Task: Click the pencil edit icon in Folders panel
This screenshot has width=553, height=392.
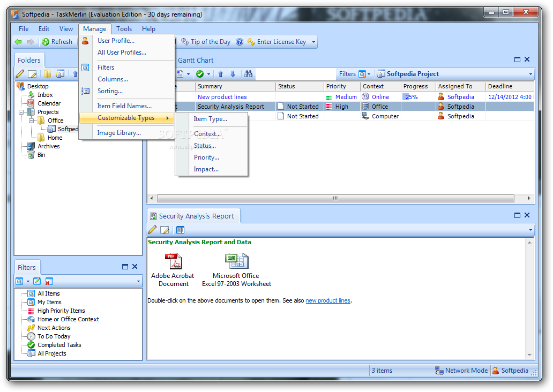Action: tap(20, 74)
